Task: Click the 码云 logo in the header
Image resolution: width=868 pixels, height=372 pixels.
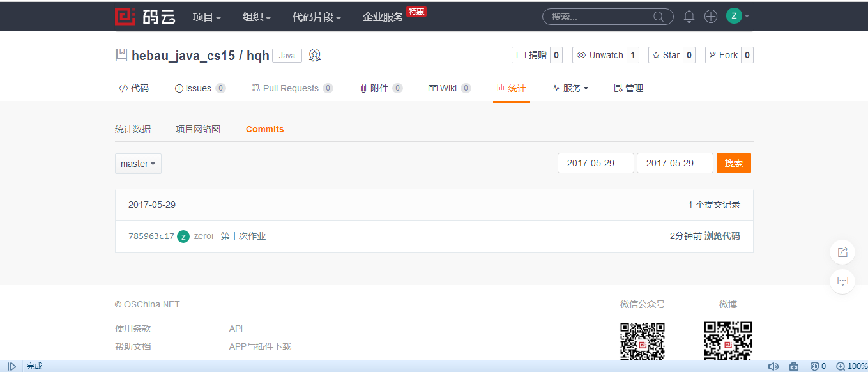Action: [x=145, y=17]
